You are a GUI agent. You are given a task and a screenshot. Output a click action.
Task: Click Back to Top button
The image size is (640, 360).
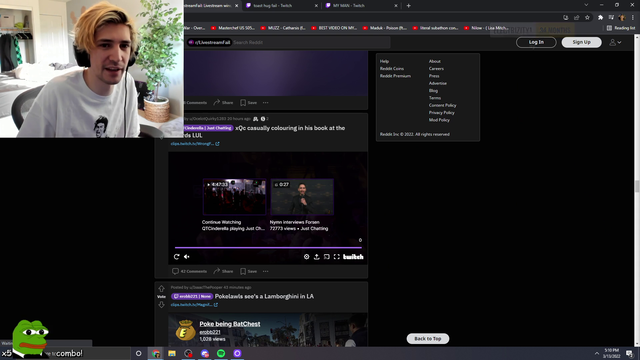tap(428, 339)
